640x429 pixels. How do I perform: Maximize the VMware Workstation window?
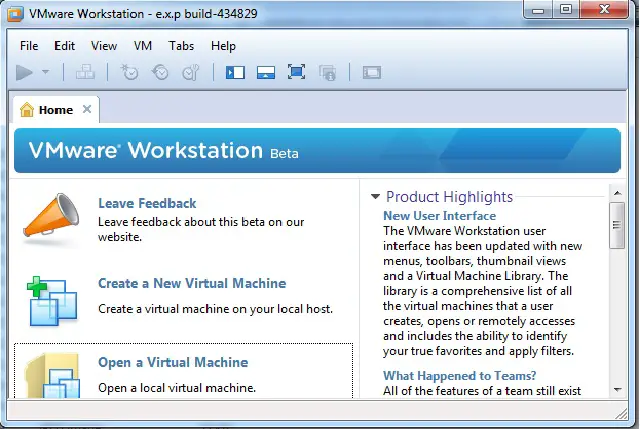[566, 10]
